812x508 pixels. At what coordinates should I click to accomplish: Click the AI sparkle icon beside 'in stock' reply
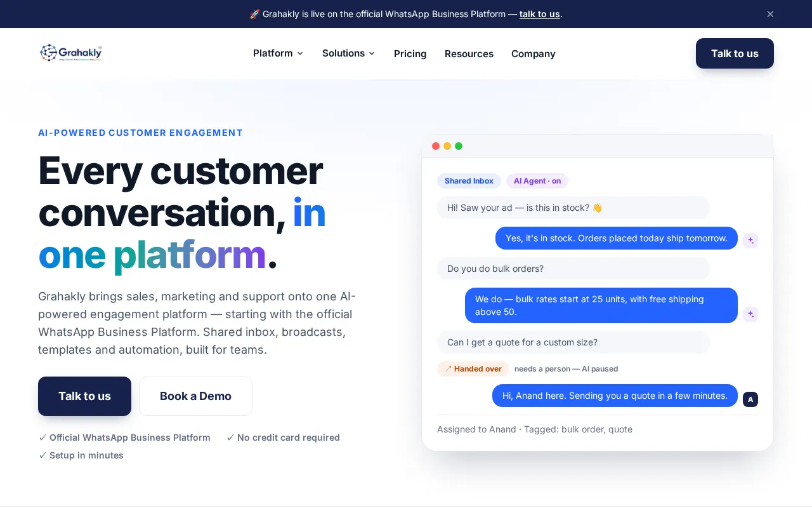(x=750, y=241)
